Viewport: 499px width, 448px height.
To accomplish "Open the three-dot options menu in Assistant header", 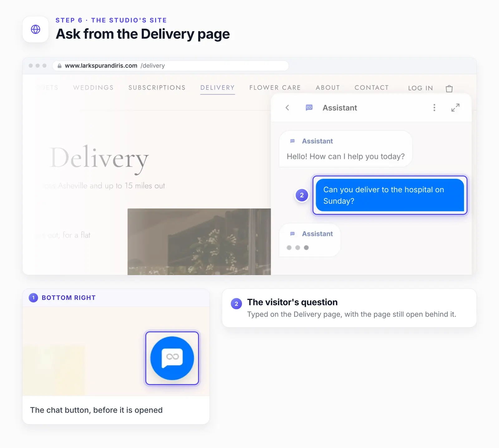I will pyautogui.click(x=434, y=108).
